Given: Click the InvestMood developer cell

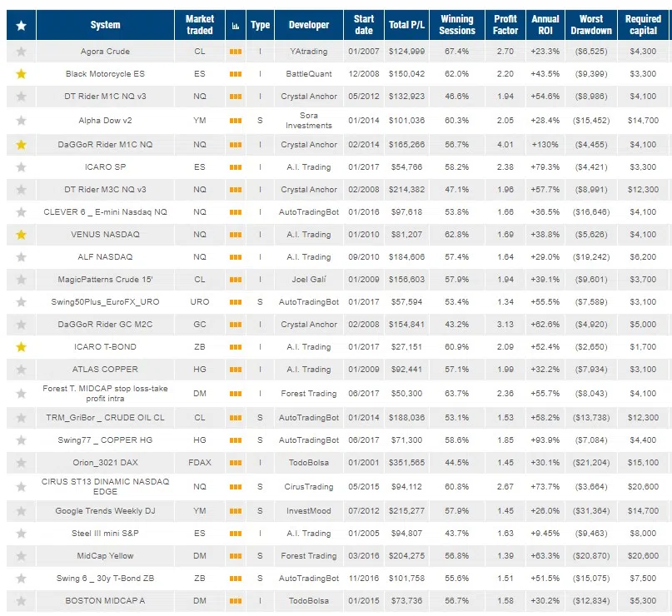Looking at the screenshot, I should [x=309, y=511].
